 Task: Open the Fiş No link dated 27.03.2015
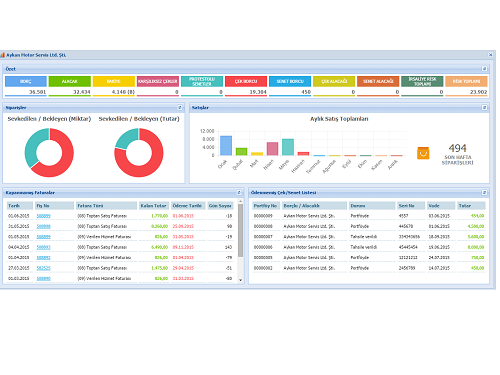tap(43, 268)
